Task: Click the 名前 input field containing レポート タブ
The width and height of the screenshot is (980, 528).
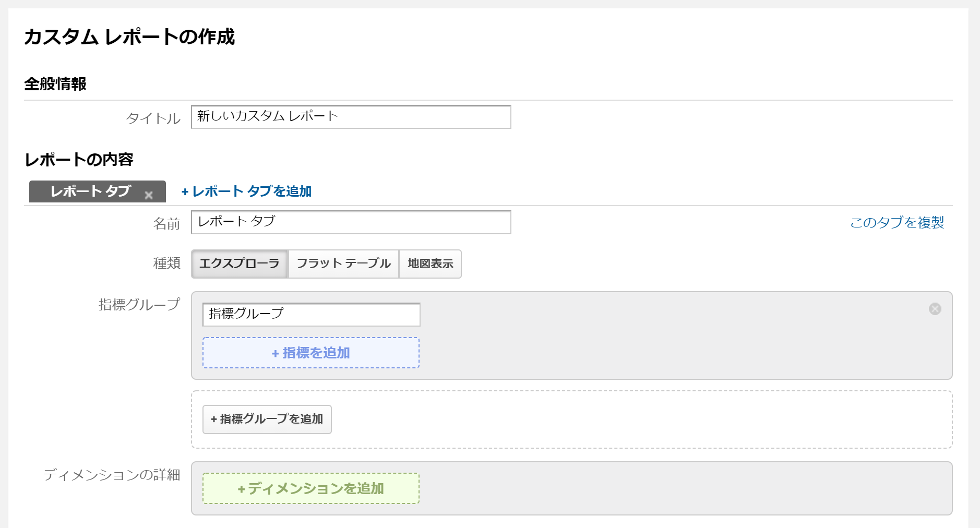Action: pos(351,222)
